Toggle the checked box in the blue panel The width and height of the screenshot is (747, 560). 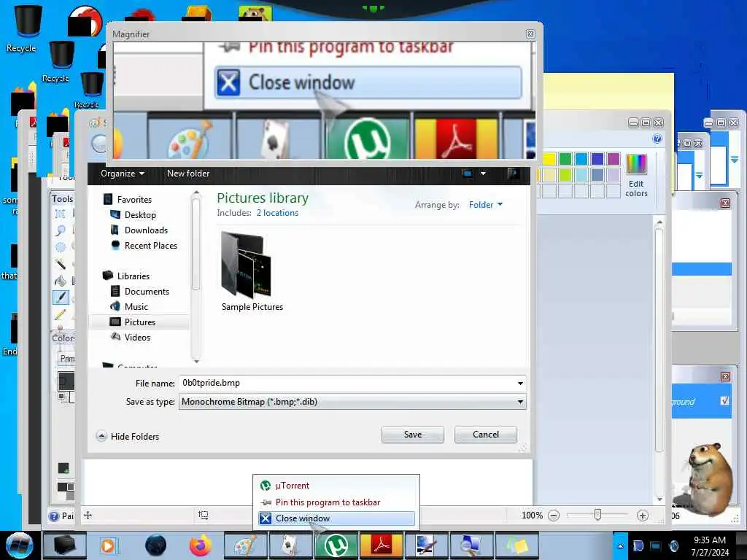[724, 400]
